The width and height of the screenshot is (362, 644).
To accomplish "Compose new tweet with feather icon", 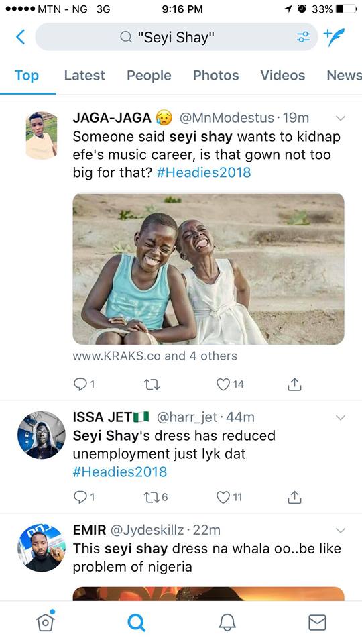I will [x=334, y=37].
